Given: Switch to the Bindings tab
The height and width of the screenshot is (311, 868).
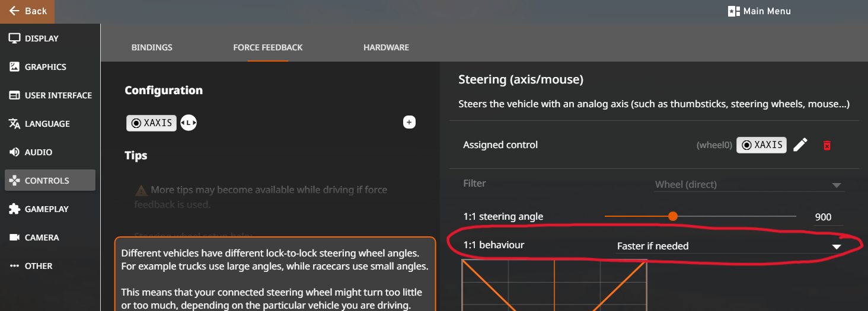Looking at the screenshot, I should (x=152, y=47).
